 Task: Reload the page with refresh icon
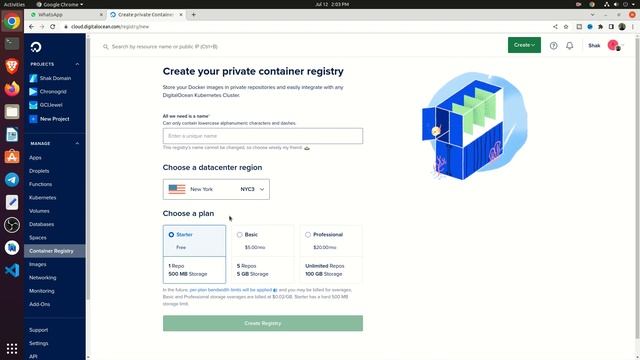pos(53,27)
